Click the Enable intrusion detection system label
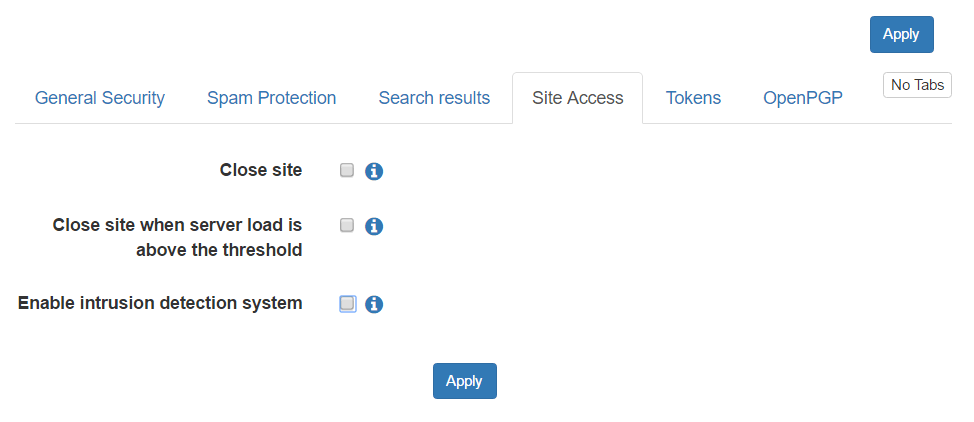The image size is (974, 422). point(160,303)
